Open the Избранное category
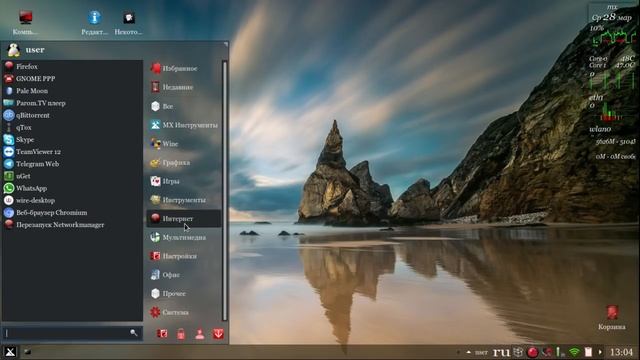Viewport: 640px width, 360px height. pos(184,69)
